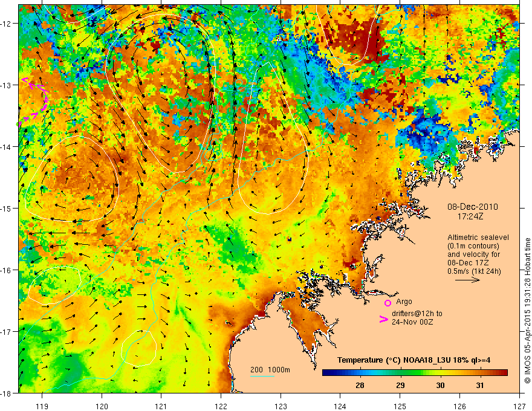This screenshot has width=532, height=411.
Task: Click the 'Altimetric sealevel' legend line
Action: click(x=478, y=238)
